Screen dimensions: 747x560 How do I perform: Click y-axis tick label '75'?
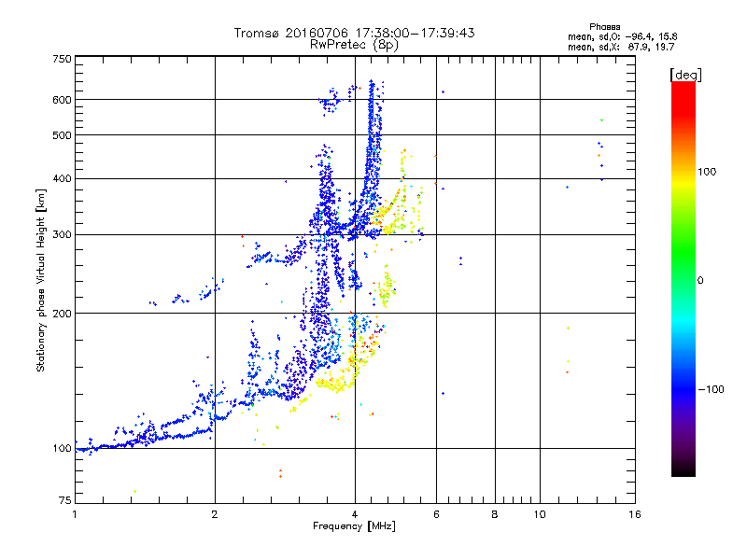coord(65,500)
